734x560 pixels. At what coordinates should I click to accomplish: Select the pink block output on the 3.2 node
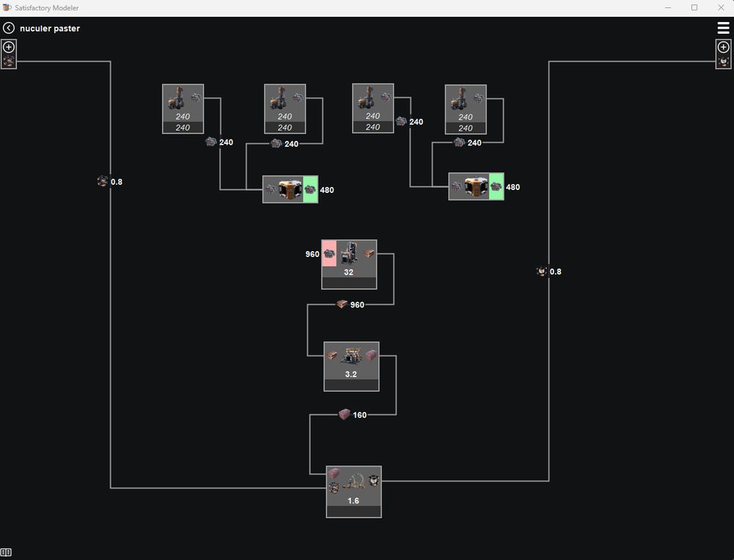point(371,355)
